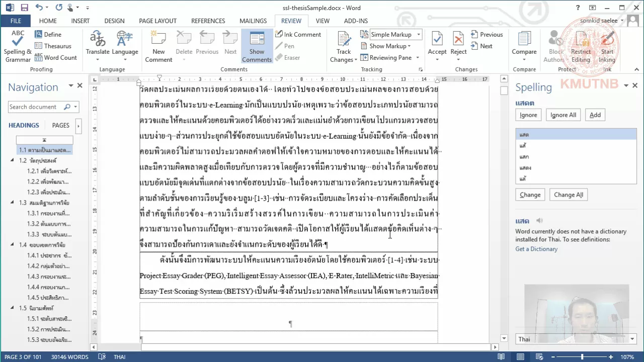Redo the action in quick access
Image resolution: width=644 pixels, height=362 pixels.
58,8
